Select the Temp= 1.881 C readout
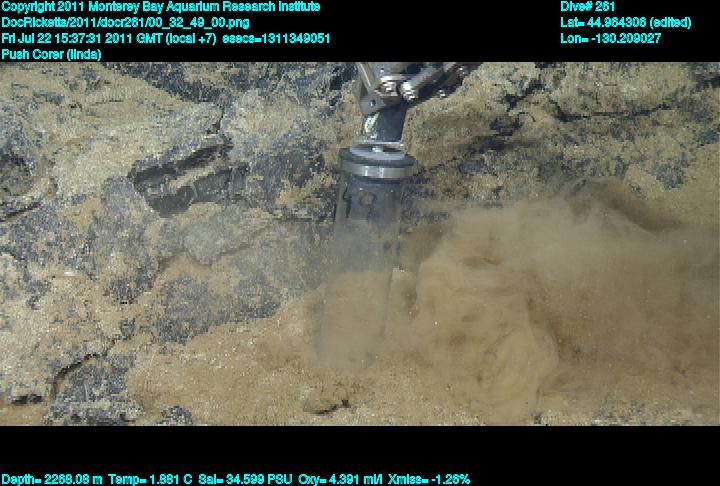 150,479
